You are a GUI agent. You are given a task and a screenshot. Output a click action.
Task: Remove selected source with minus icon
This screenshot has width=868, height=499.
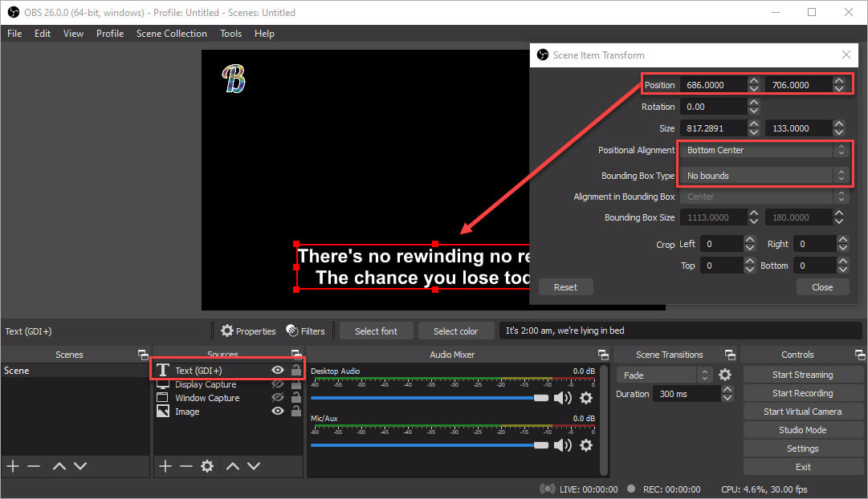pos(186,466)
